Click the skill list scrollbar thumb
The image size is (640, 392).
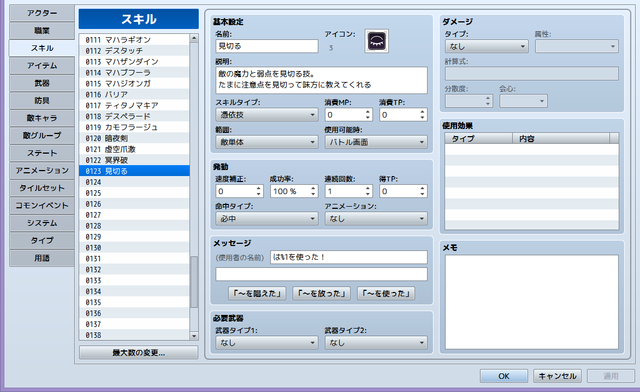[x=194, y=282]
